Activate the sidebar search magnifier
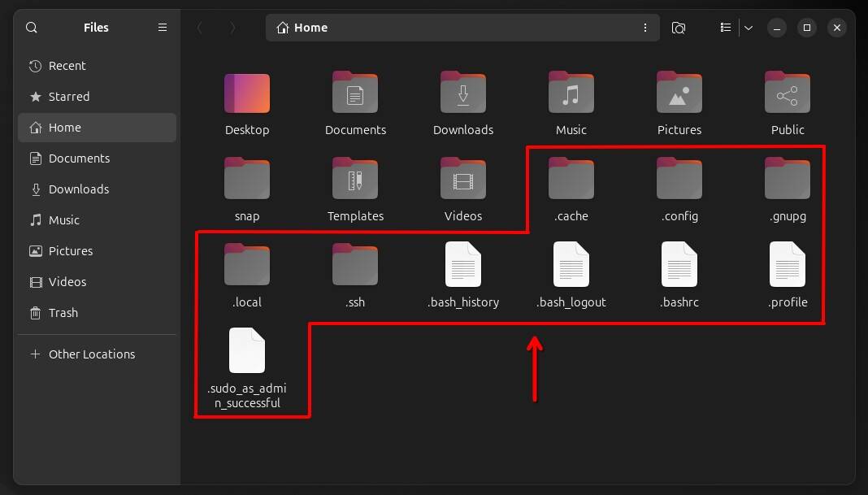The width and height of the screenshot is (868, 495). point(31,27)
